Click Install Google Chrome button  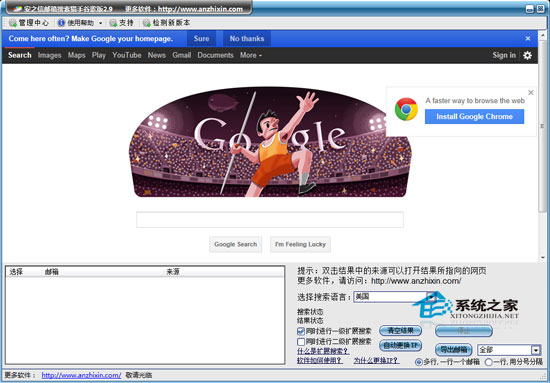coord(474,117)
